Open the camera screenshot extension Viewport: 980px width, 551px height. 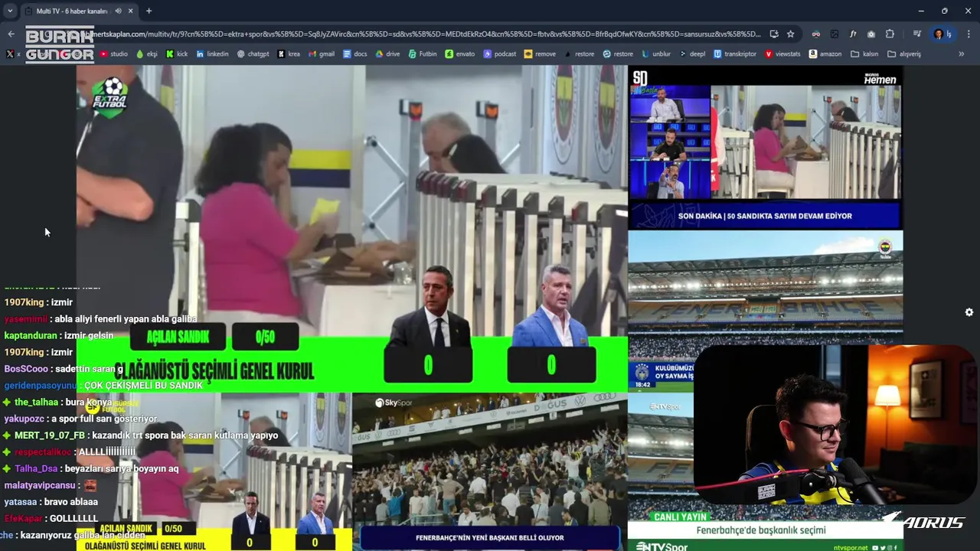[x=871, y=34]
